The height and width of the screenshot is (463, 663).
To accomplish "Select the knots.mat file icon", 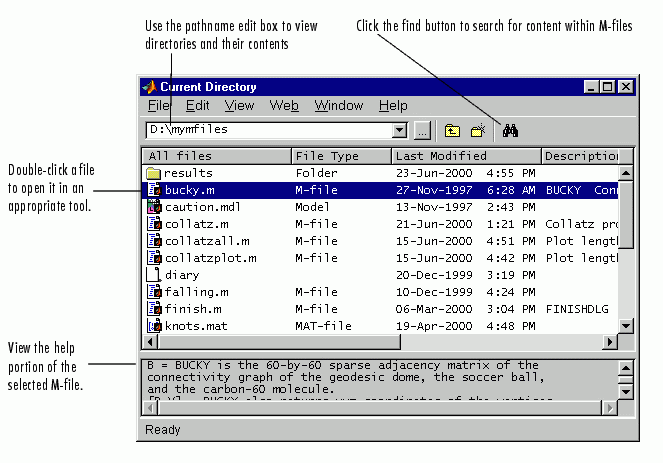I will coord(154,326).
